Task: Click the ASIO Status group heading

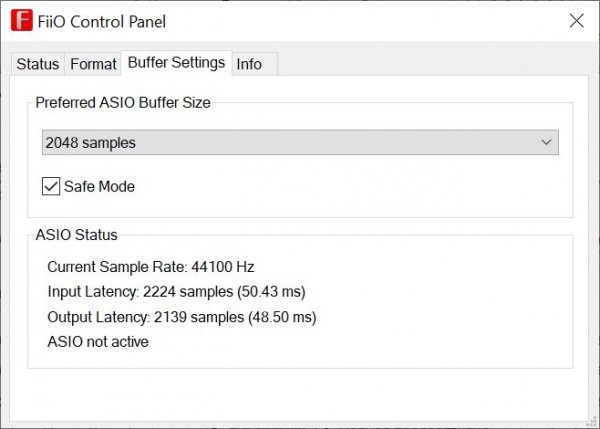Action: click(x=76, y=235)
